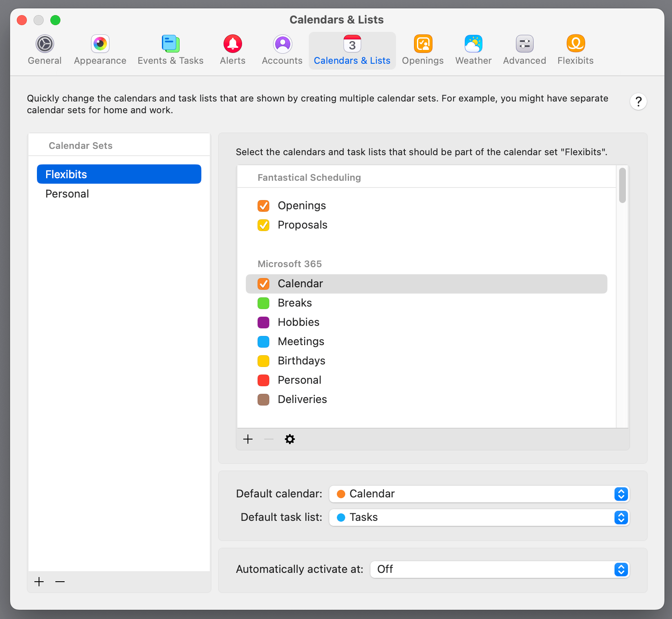
Task: Open the Openings preferences icon
Action: click(x=423, y=44)
